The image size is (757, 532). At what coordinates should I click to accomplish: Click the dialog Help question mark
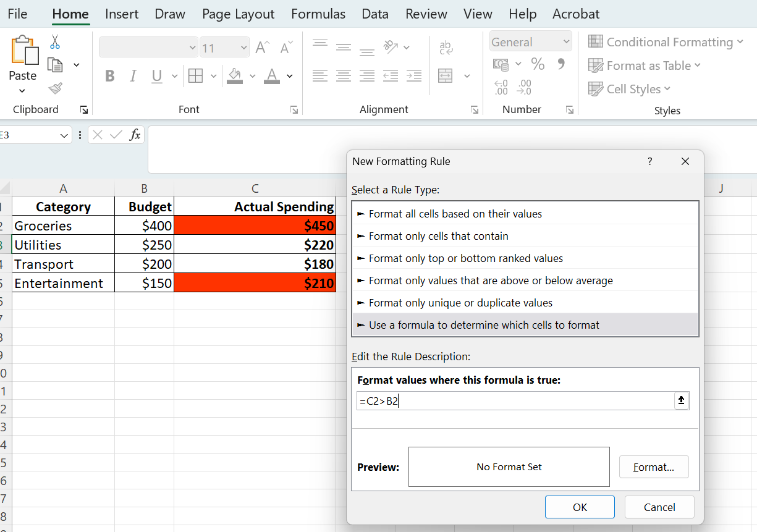[649, 161]
